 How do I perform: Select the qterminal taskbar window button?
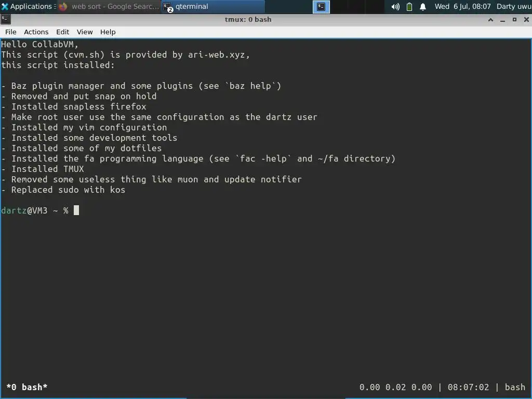tap(212, 6)
